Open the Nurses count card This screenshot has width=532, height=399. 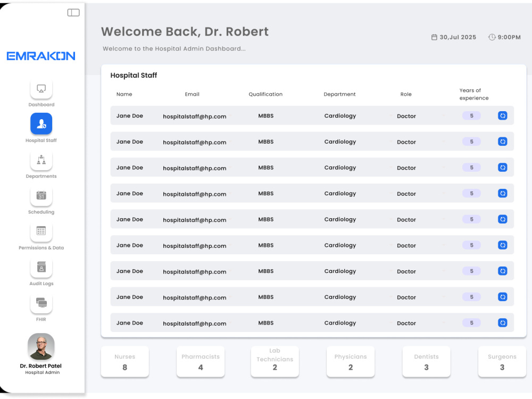pyautogui.click(x=125, y=362)
